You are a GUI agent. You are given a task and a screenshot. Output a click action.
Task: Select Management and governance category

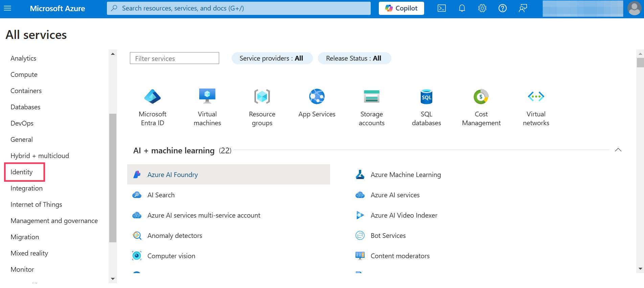pos(54,221)
